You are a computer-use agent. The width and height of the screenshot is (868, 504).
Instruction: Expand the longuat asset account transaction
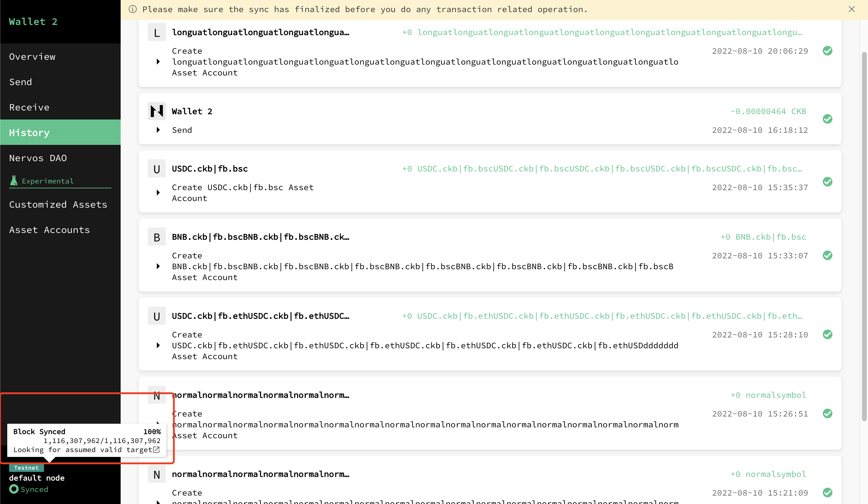158,62
